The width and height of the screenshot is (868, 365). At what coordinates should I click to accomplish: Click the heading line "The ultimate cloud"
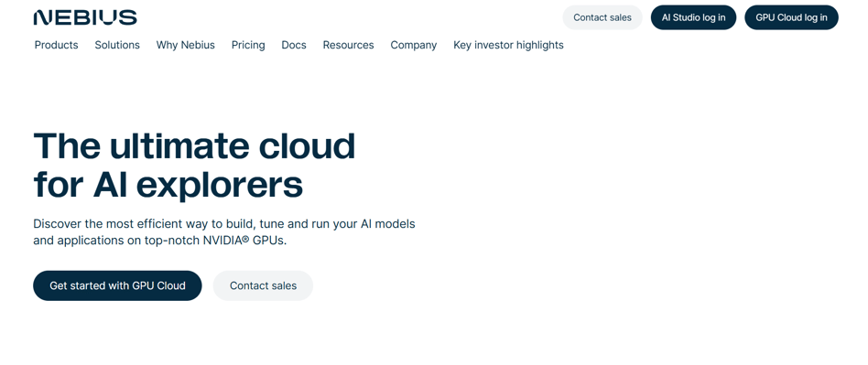(x=194, y=146)
